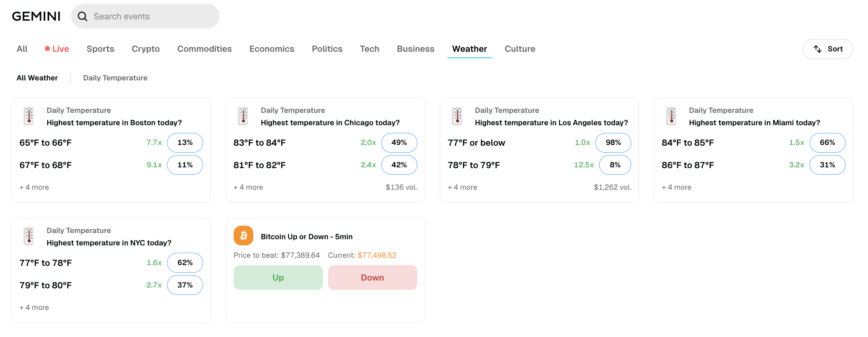Select Los Angeles 98% odds button
This screenshot has height=337, width=868.
(613, 143)
